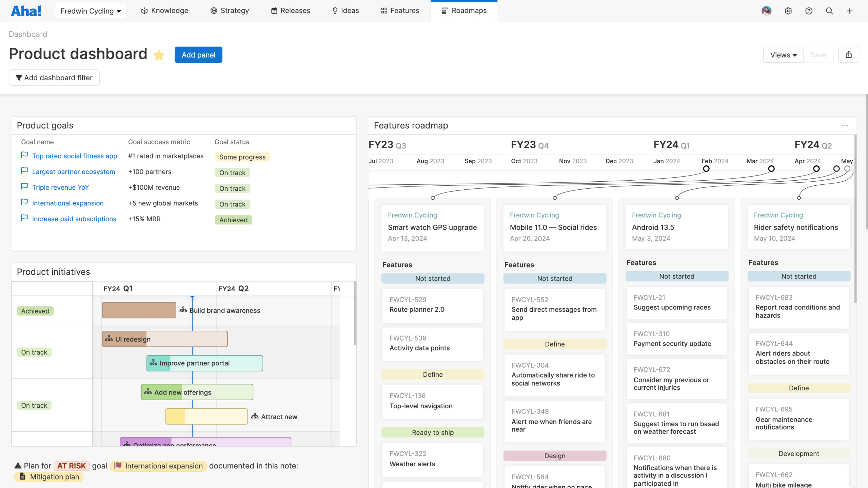Click Add dashboard filter

coord(54,78)
